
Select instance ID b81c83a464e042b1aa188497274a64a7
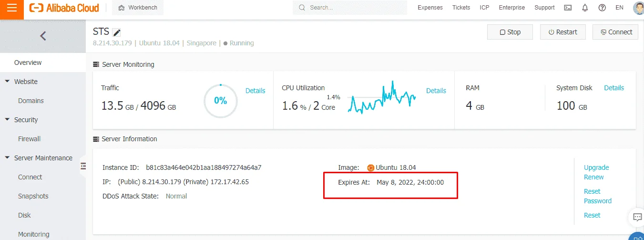[x=204, y=167]
